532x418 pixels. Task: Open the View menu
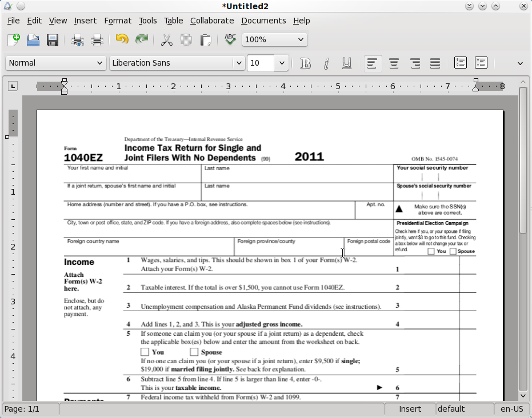[x=58, y=21]
